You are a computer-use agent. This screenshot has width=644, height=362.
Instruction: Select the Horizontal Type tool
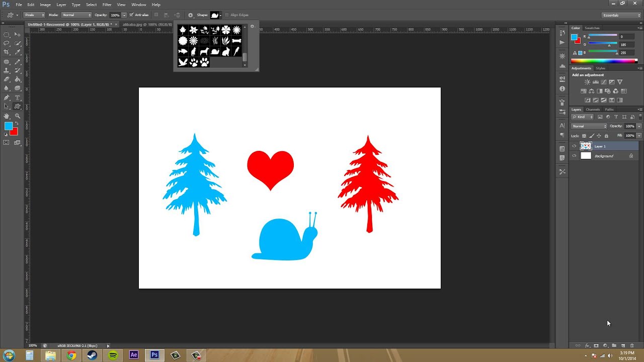pyautogui.click(x=18, y=98)
